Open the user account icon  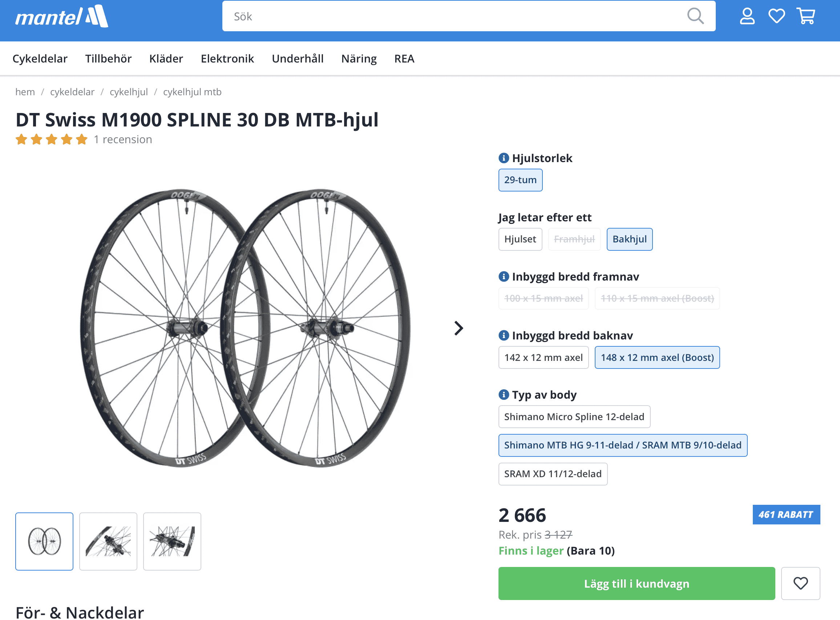tap(747, 16)
